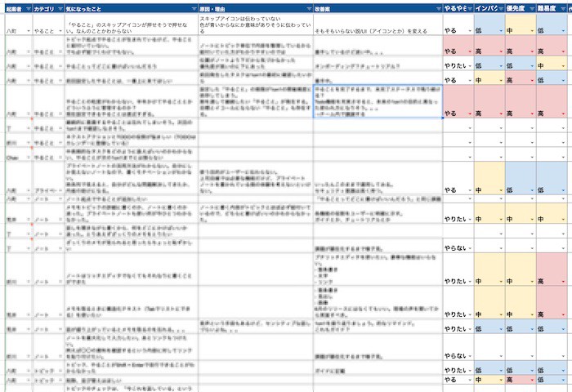This screenshot has width=572, height=392.
Task: Open the 難易度 高 dropdown in the selected cell's row
Action: [563, 114]
